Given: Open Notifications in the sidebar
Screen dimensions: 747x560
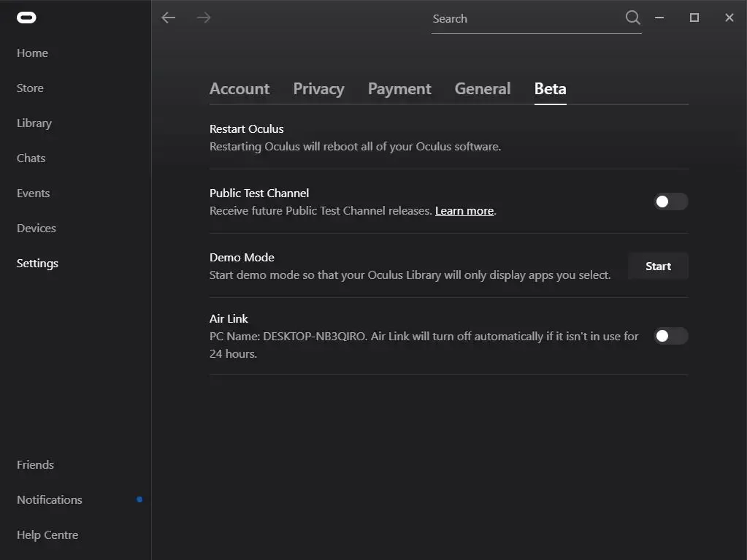Looking at the screenshot, I should click(x=50, y=499).
